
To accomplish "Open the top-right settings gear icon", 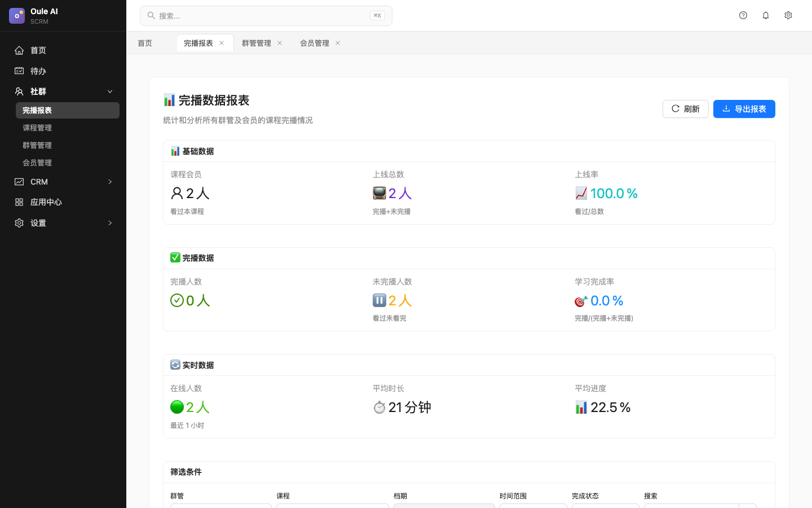I will pyautogui.click(x=788, y=15).
